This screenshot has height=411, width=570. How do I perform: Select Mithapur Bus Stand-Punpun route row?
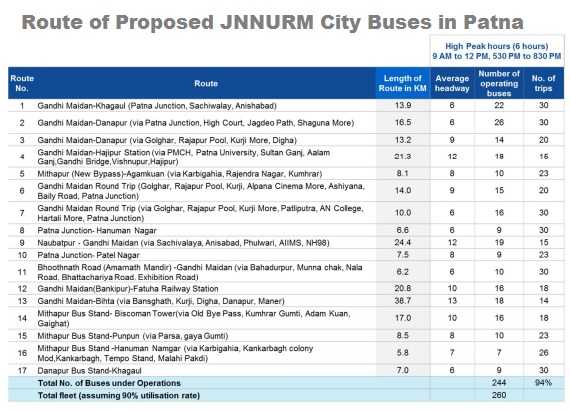click(x=286, y=335)
